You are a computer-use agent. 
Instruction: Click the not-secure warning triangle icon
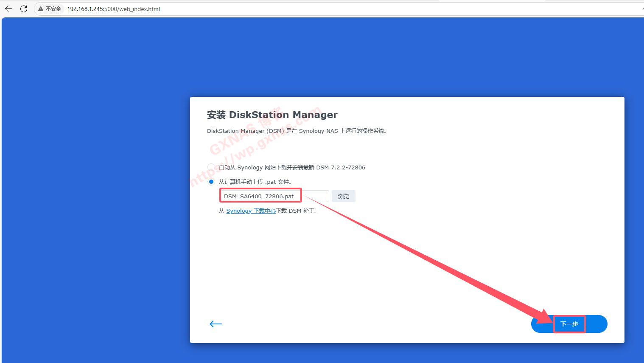(x=41, y=9)
